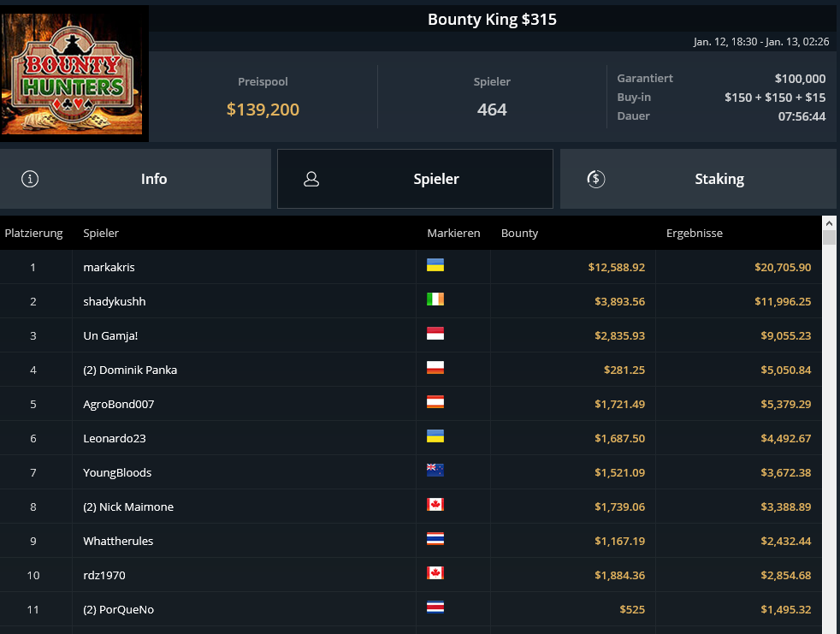Open the Info tab
840x634 pixels.
pyautogui.click(x=135, y=179)
